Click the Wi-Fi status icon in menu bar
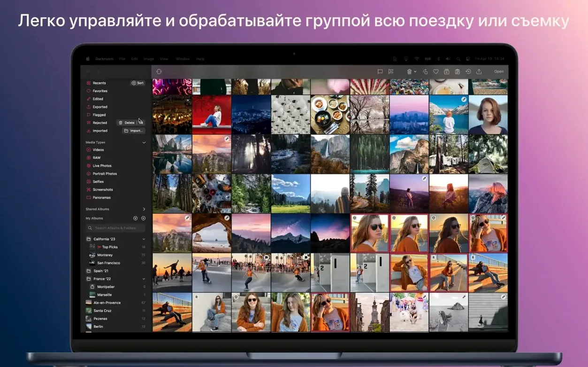 pyautogui.click(x=416, y=59)
